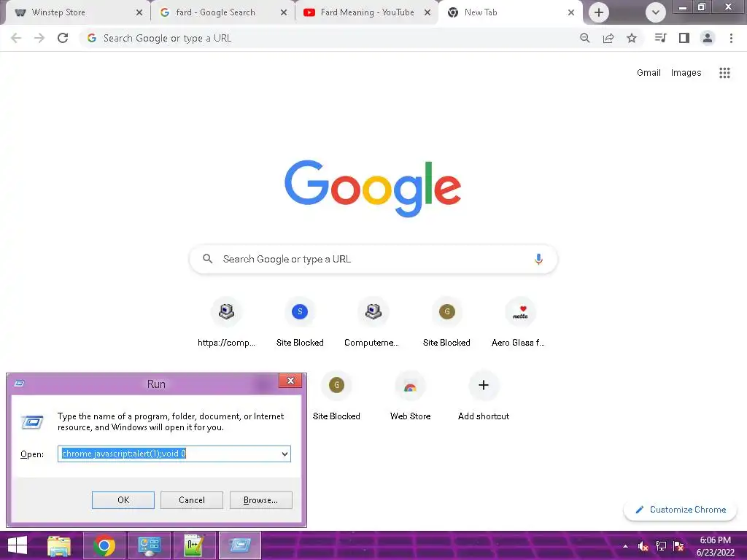The image size is (747, 560).
Task: Click the browser back arrow
Action: coord(16,38)
